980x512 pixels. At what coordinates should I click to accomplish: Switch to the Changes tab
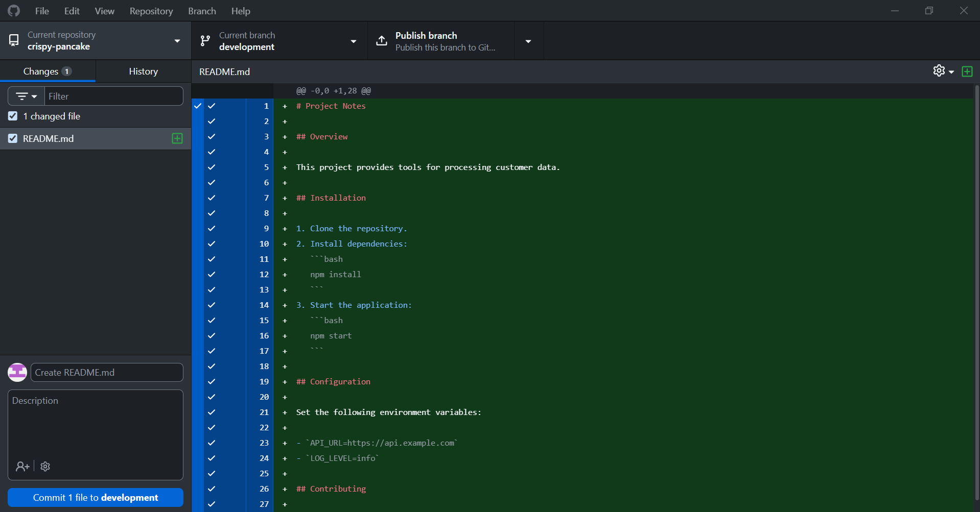coord(48,71)
